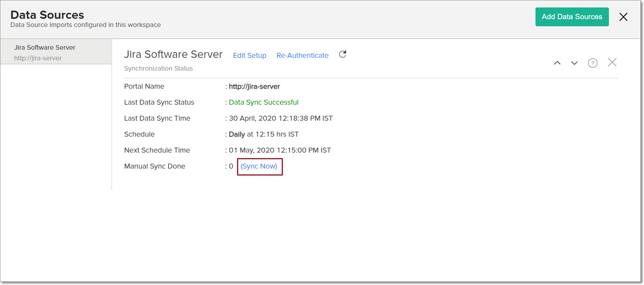Viewport: 644px width, 285px height.
Task: Trigger the Sync Now link
Action: (x=259, y=166)
